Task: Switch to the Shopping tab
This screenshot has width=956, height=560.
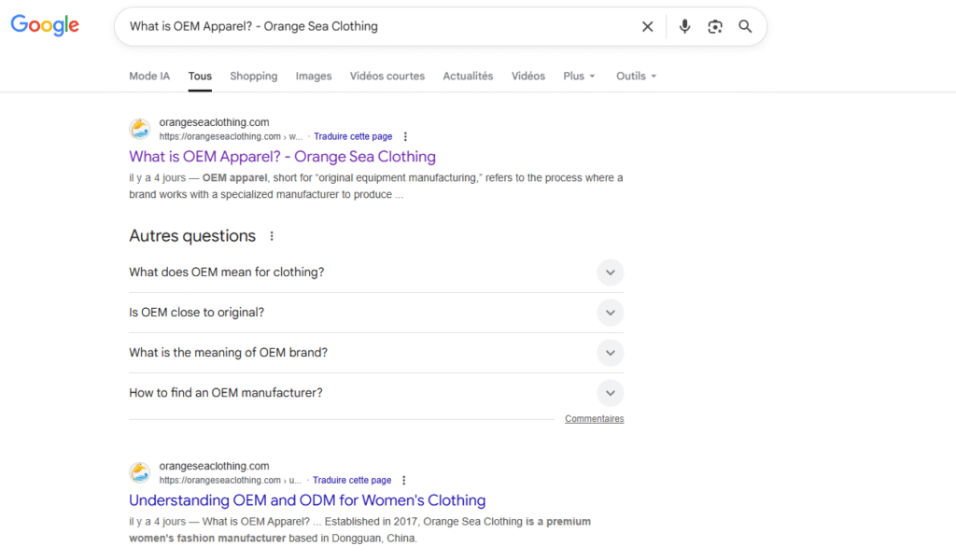Action: click(253, 77)
